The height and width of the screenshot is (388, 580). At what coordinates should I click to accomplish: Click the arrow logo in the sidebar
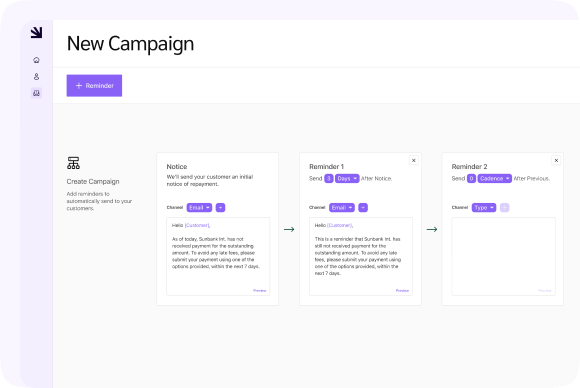click(36, 33)
